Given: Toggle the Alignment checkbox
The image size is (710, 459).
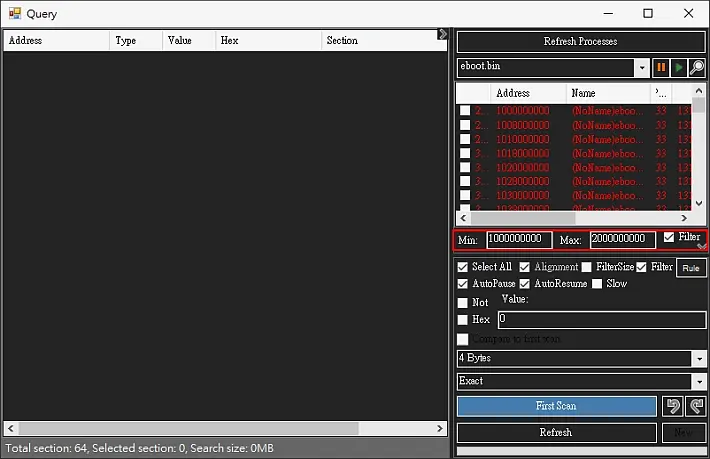Looking at the screenshot, I should (524, 267).
